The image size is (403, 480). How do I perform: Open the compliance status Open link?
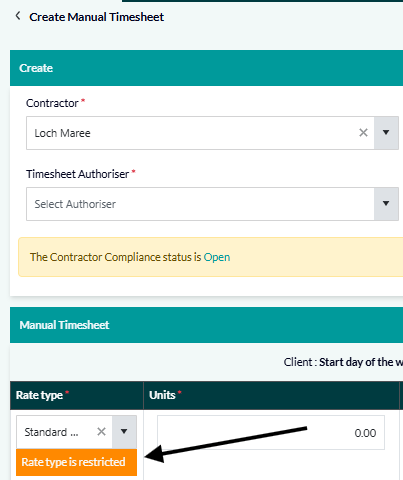217,257
